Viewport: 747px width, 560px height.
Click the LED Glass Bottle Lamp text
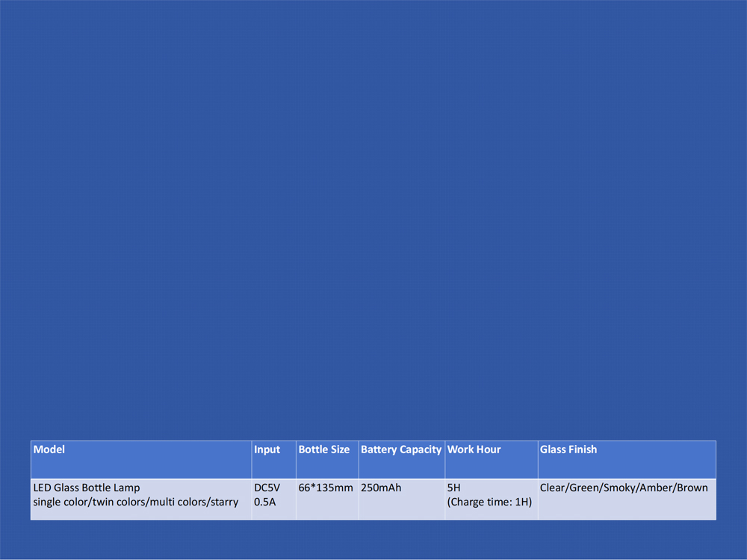click(87, 488)
